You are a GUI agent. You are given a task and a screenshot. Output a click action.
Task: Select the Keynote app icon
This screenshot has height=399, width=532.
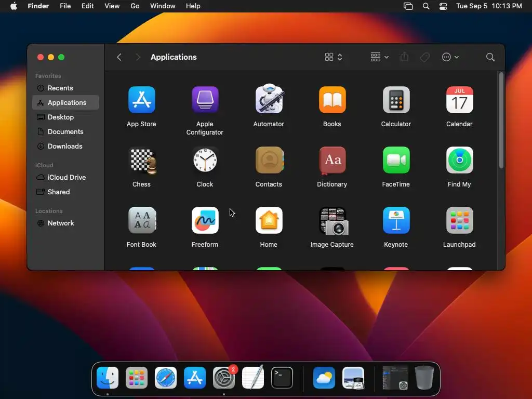pos(396,220)
